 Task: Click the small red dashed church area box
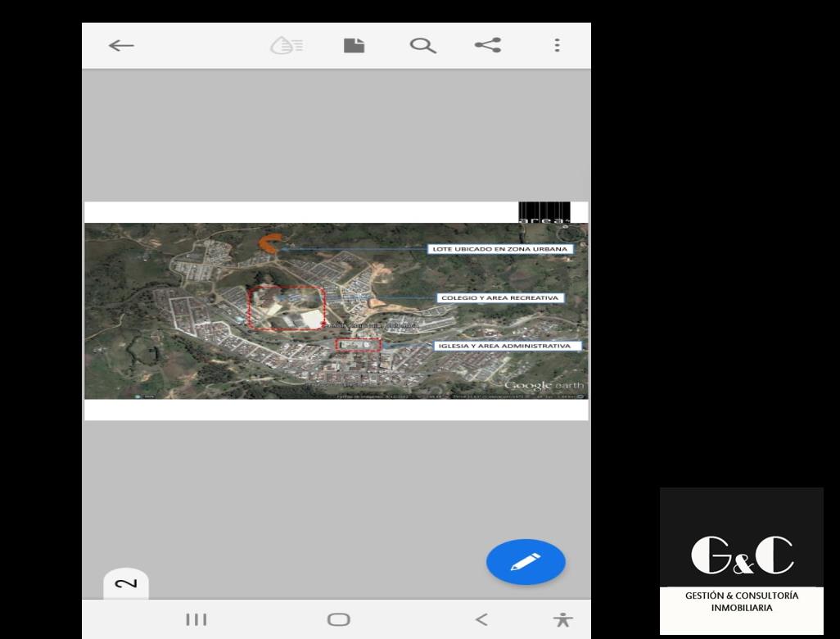point(359,345)
